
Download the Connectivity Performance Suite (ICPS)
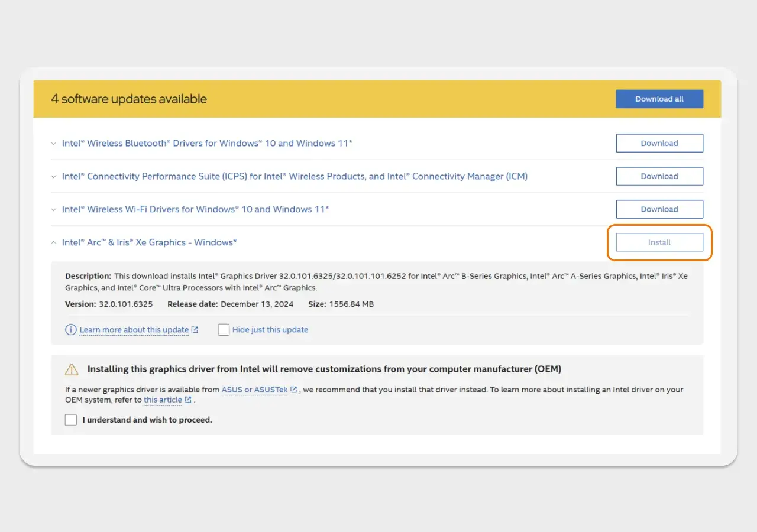tap(659, 176)
